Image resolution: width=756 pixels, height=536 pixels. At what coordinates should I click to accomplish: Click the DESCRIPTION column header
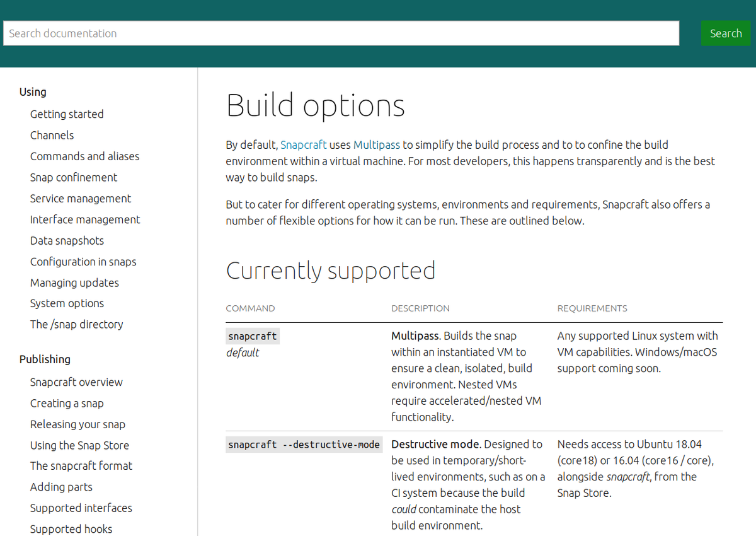[420, 308]
